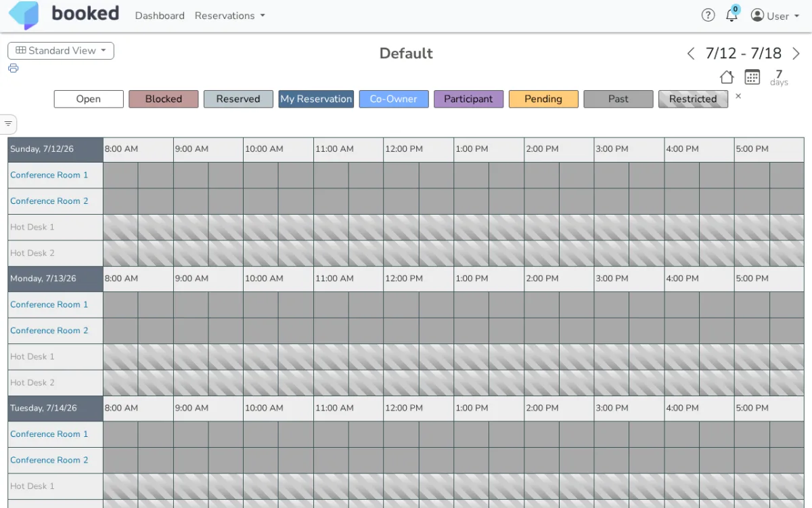Click the Past legend swatch

(618, 99)
